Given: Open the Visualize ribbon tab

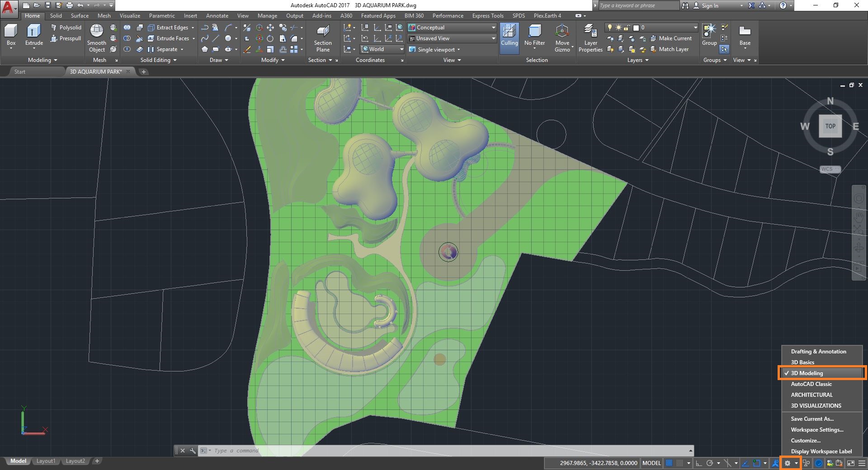Looking at the screenshot, I should [130, 16].
